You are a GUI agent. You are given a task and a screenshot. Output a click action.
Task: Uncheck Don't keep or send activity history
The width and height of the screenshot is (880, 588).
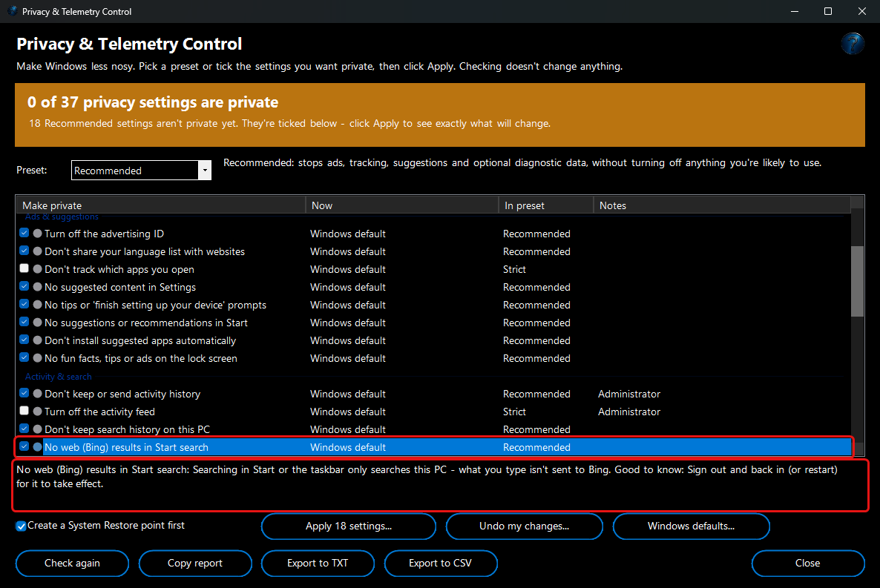24,393
